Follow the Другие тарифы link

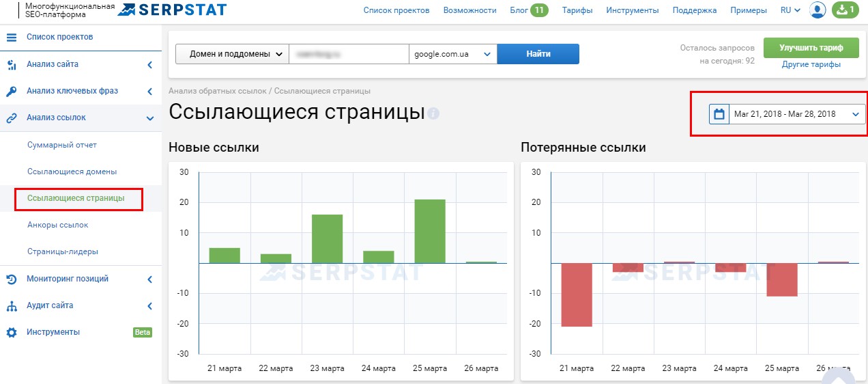811,65
